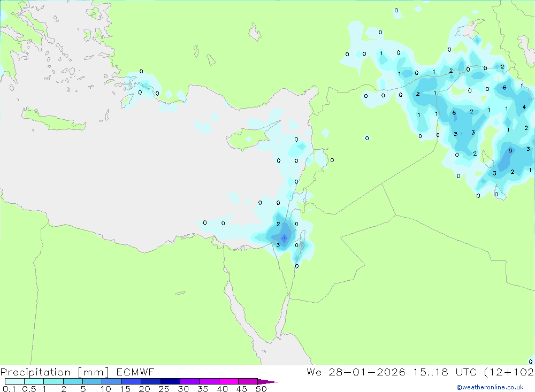This screenshot has height=392, width=535.
Task: Click the legend value label '50'
Action: [261, 389]
